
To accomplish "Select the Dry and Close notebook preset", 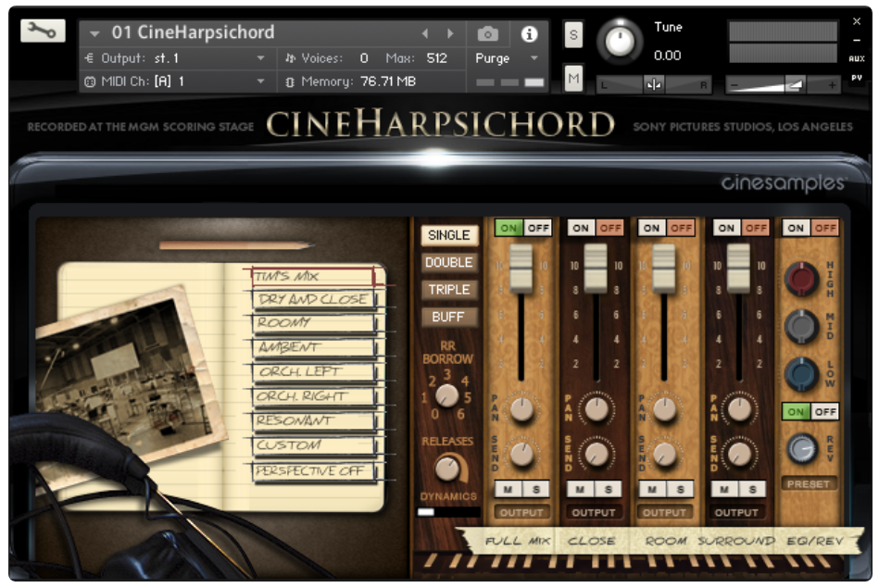I will [x=313, y=299].
